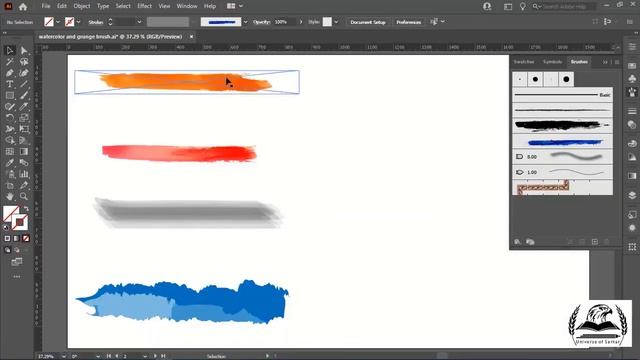The width and height of the screenshot is (640, 360).
Task: Choose the Shape Builder tool
Action: pyautogui.click(x=10, y=140)
